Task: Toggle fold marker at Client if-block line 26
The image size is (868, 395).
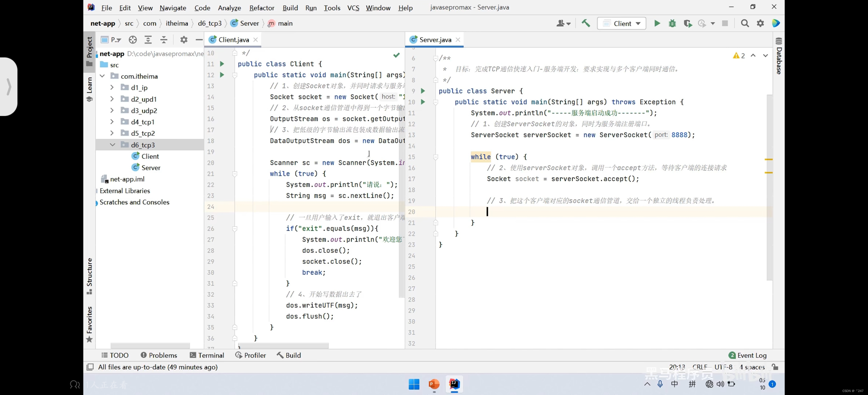Action: (235, 229)
